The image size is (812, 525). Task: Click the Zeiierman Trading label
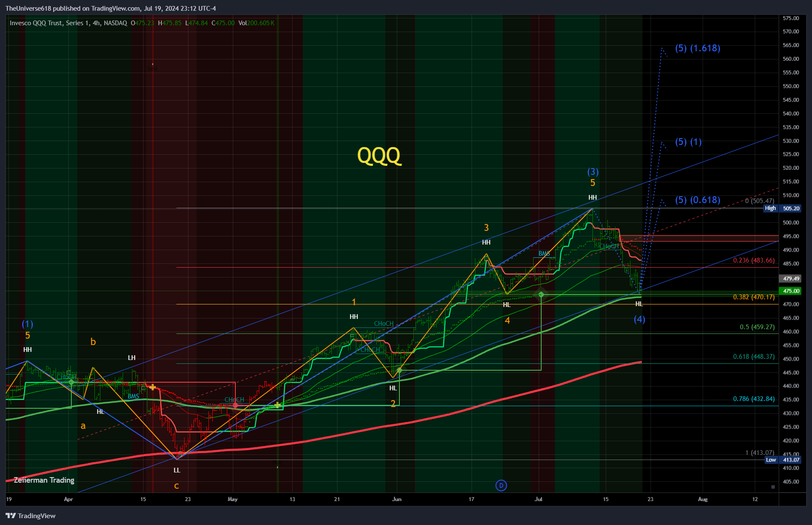[44, 480]
